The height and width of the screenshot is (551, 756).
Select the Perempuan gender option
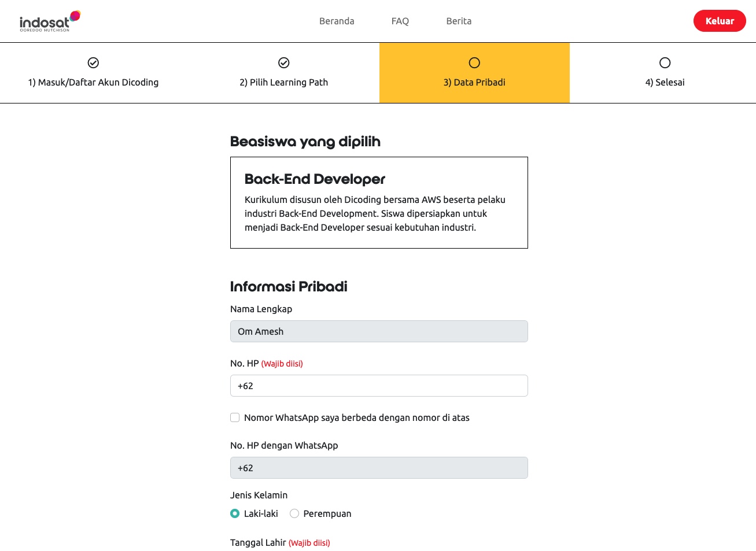click(294, 513)
